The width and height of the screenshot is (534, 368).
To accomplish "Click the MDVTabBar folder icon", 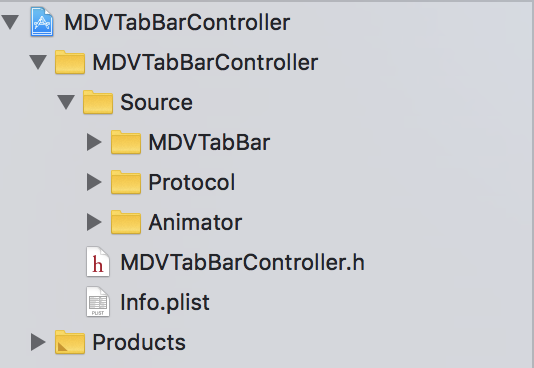I will pyautogui.click(x=126, y=142).
